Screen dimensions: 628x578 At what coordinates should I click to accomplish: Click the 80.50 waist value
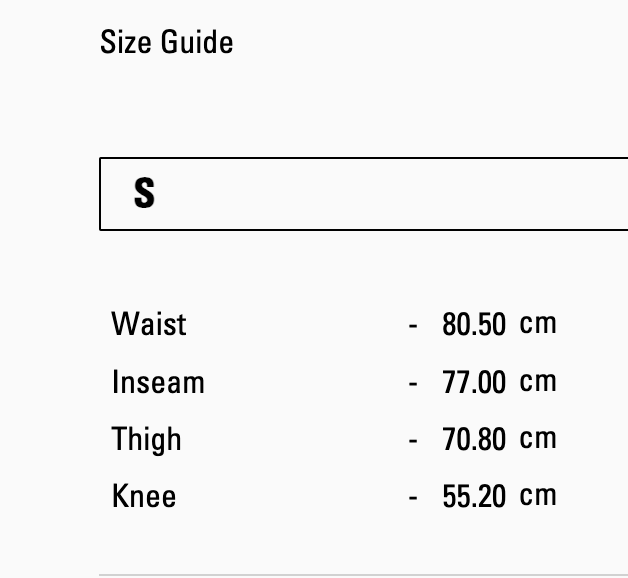(x=474, y=325)
